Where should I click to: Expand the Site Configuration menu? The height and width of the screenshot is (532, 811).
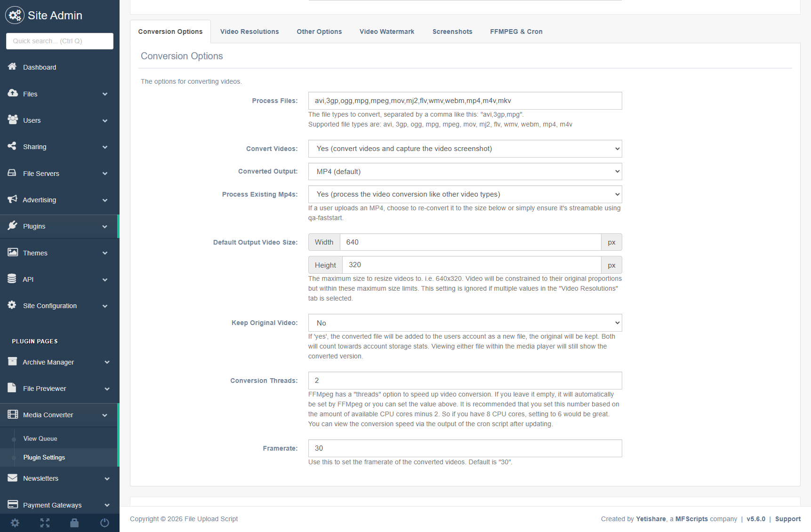(59, 306)
